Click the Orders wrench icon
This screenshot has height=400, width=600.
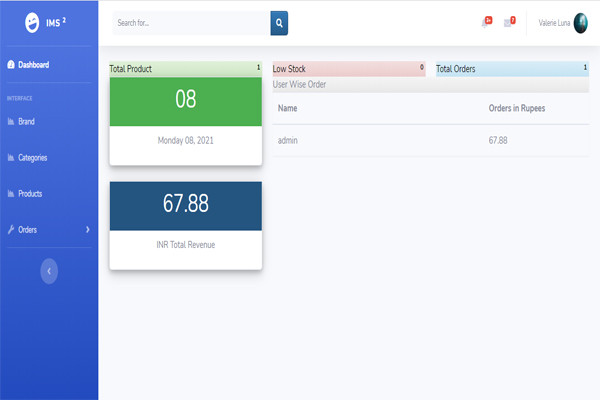[x=11, y=230]
